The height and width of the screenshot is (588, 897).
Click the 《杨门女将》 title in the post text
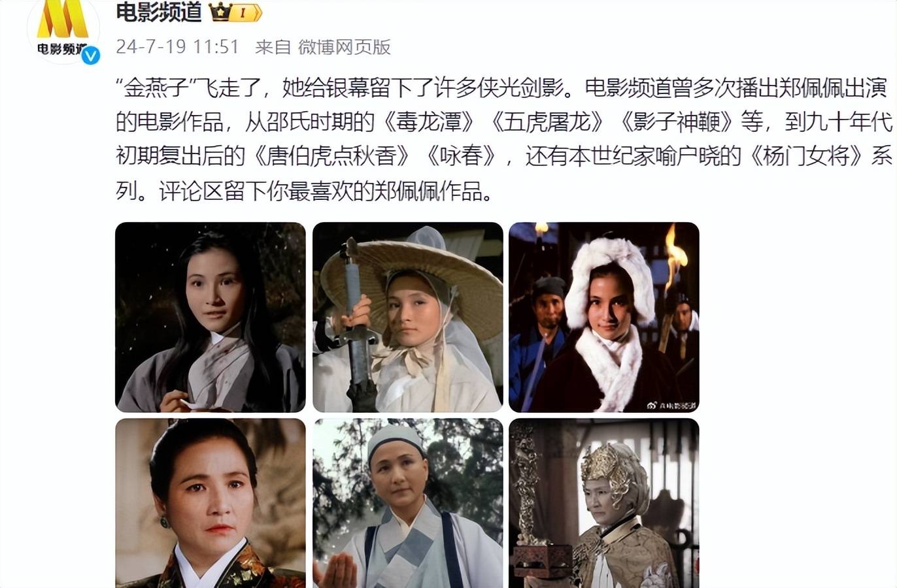pos(805,156)
